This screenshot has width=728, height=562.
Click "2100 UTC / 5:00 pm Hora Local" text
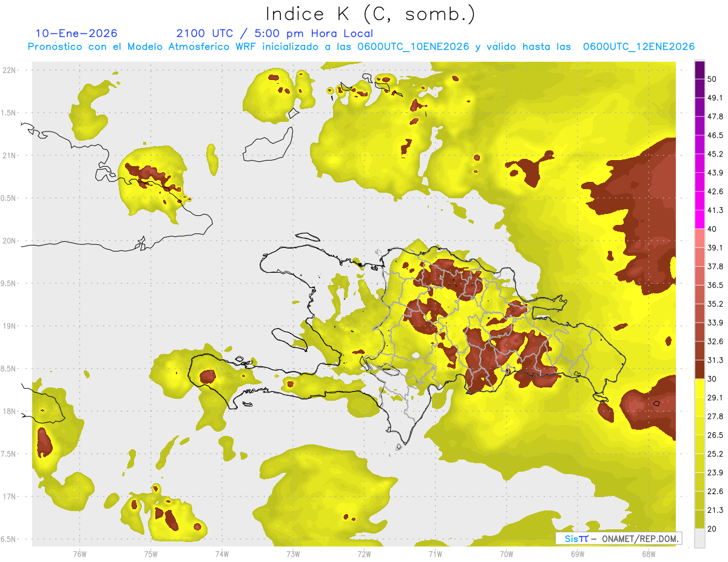coord(275,33)
